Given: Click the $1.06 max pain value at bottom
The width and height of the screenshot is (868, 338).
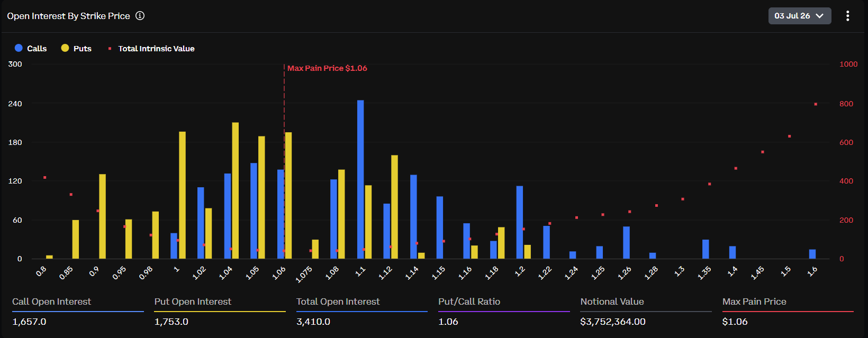Looking at the screenshot, I should (735, 322).
